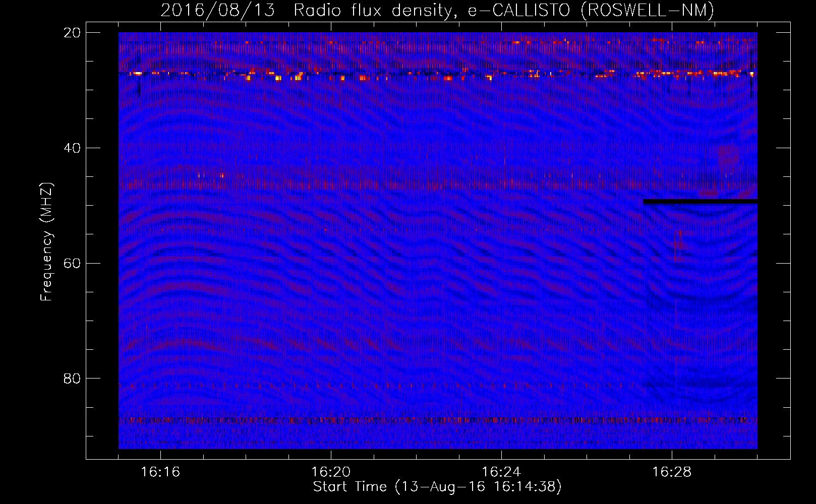Click the frequency tick label '20'
This screenshot has height=504, width=816.
coord(72,33)
